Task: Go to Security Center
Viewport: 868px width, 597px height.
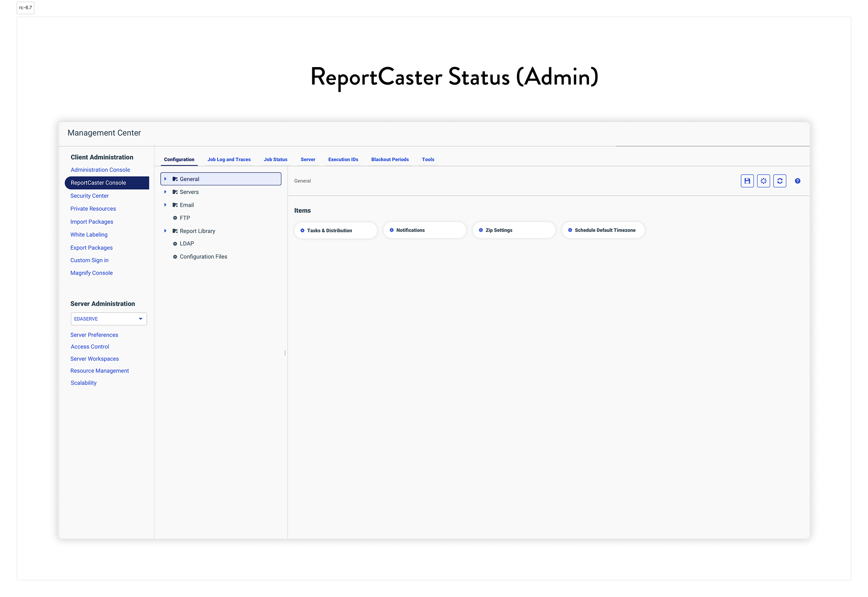Action: 90,196
